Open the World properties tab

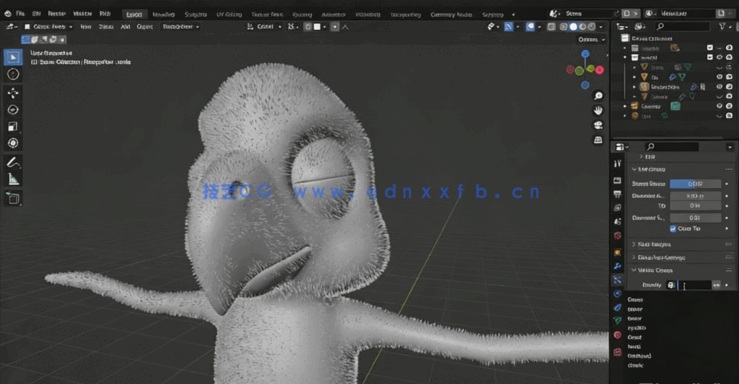point(617,236)
